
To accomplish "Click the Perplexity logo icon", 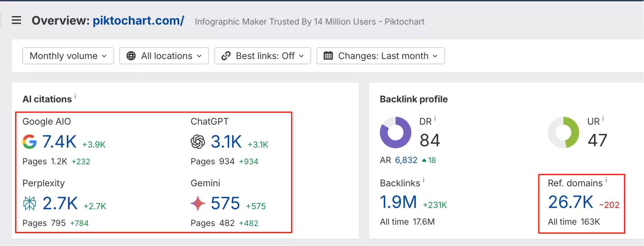I will click(x=30, y=203).
